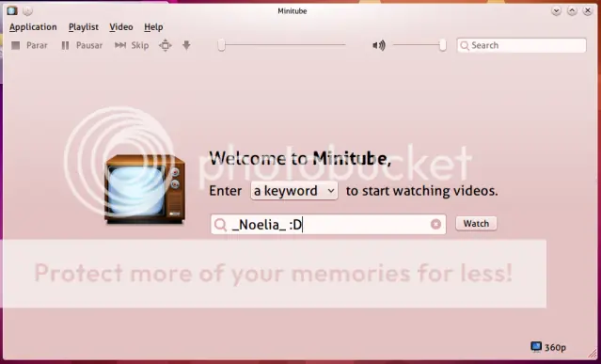
Task: Focus the toolbar Search field
Action: coord(522,45)
